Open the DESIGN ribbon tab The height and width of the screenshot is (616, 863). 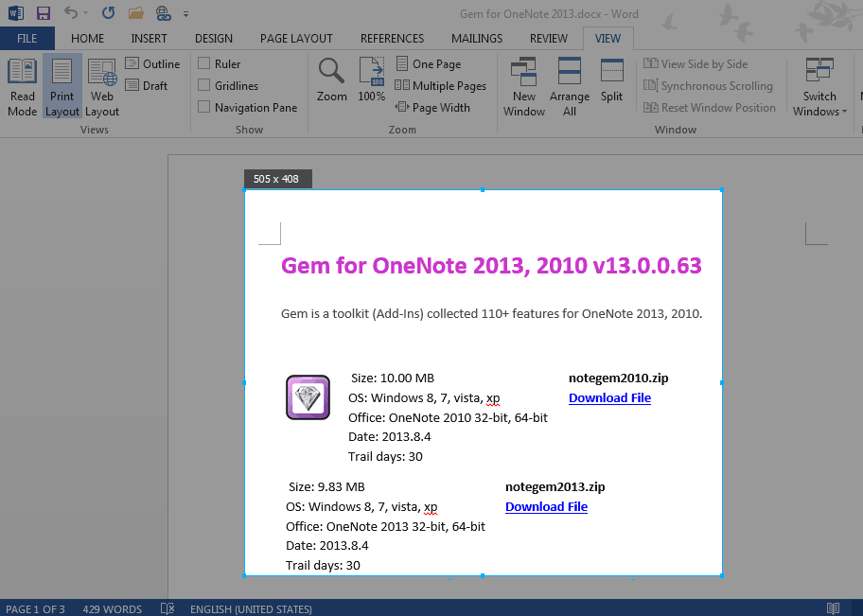click(x=214, y=39)
